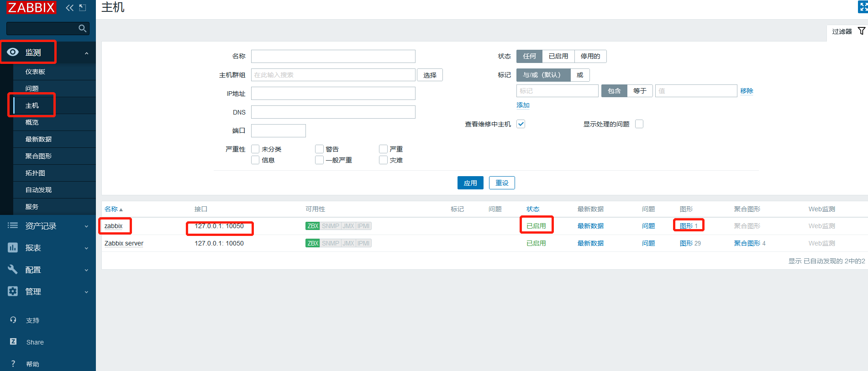Image resolution: width=868 pixels, height=371 pixels.
Task: Select 任何 status option
Action: coord(529,56)
